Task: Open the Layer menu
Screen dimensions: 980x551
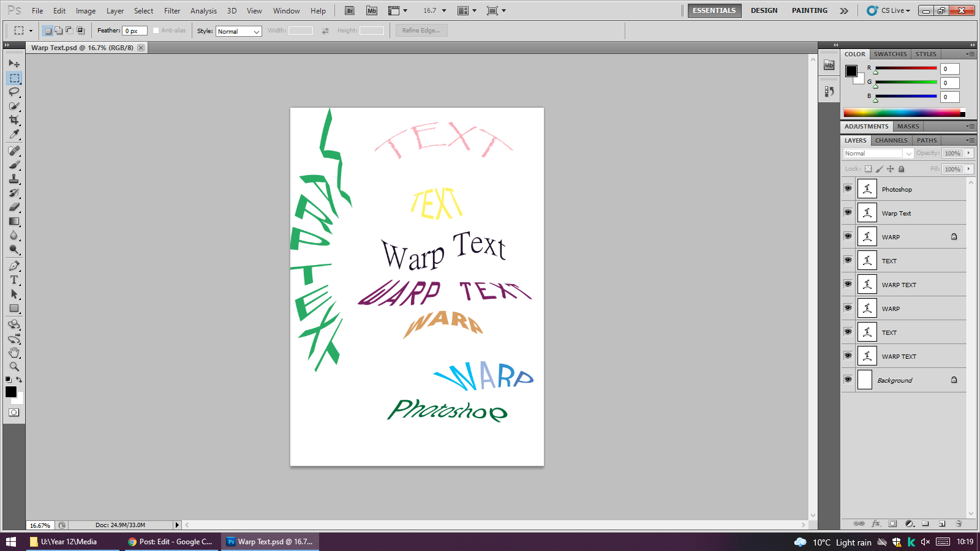Action: click(x=115, y=10)
